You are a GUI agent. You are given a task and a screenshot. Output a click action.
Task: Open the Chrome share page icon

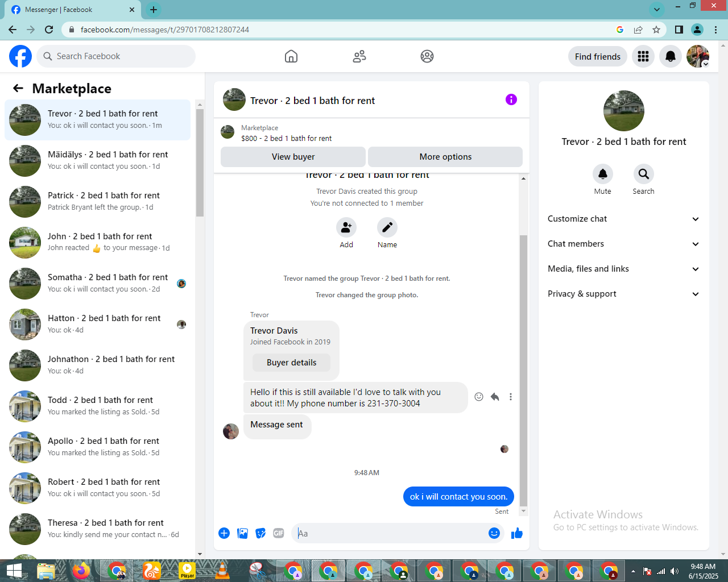[x=638, y=30]
